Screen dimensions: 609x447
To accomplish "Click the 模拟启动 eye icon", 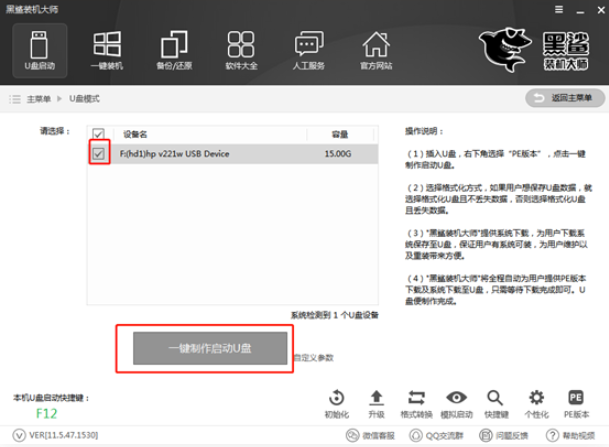I will click(x=456, y=404).
